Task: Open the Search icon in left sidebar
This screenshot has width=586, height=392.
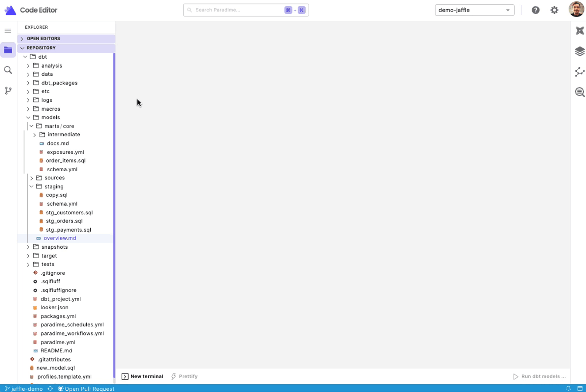Action: click(x=8, y=70)
